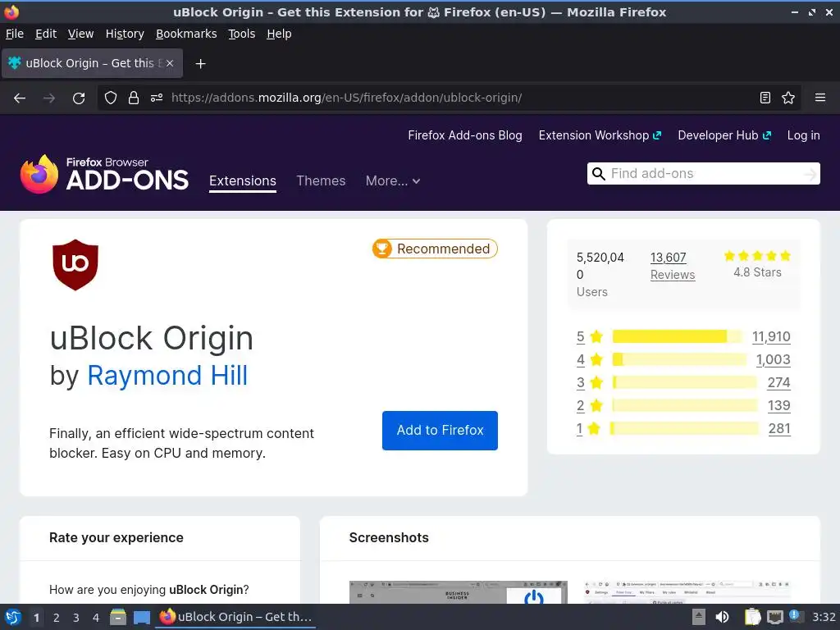The height and width of the screenshot is (630, 840).
Task: Click Log in link
Action: coord(804,135)
